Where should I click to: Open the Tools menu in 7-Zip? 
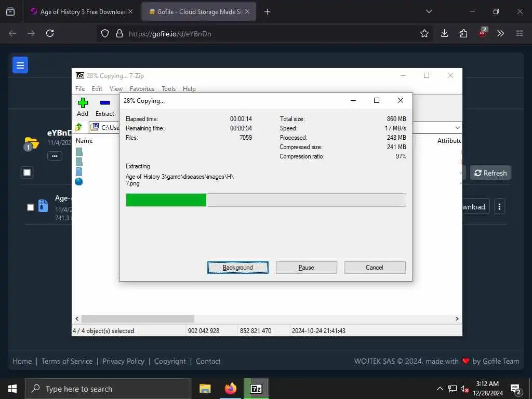[x=169, y=88]
